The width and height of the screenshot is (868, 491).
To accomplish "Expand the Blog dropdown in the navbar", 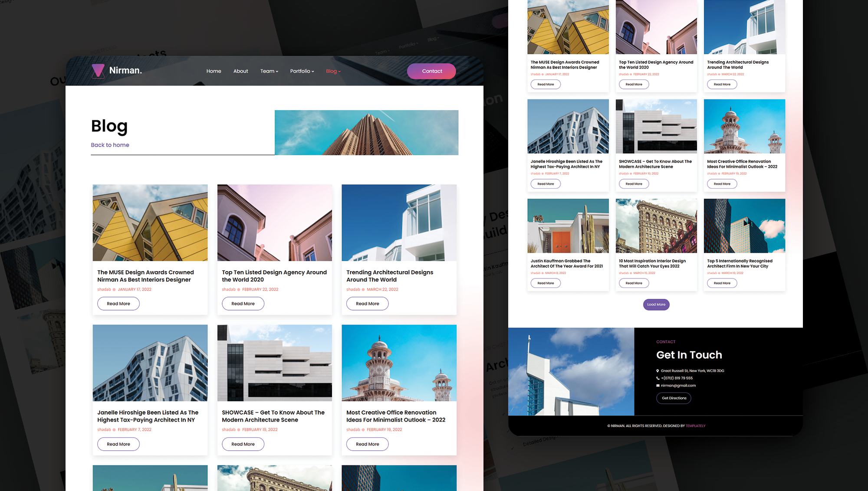I will (333, 71).
